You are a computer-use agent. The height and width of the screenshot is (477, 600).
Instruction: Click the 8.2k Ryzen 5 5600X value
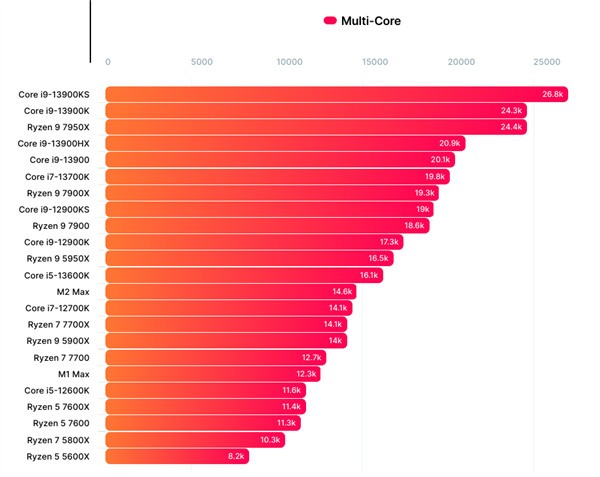(236, 456)
